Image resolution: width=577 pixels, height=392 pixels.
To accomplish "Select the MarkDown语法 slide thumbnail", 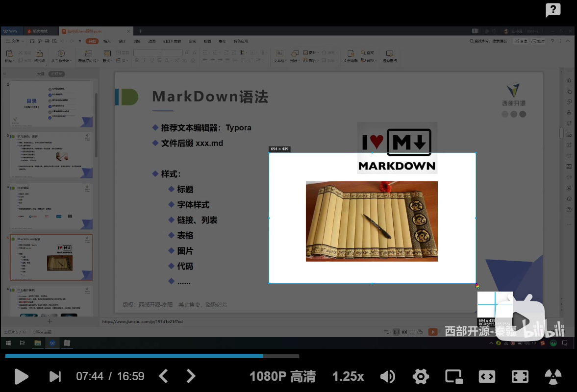I will [51, 257].
